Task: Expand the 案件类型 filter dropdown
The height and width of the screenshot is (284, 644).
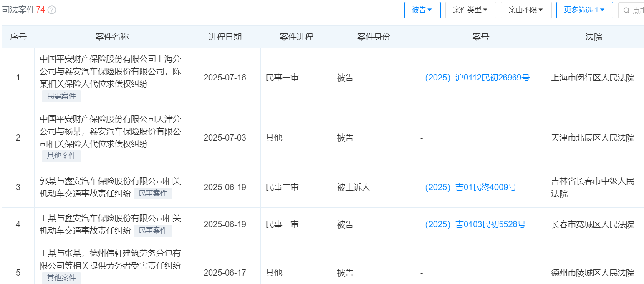Action: [x=470, y=10]
